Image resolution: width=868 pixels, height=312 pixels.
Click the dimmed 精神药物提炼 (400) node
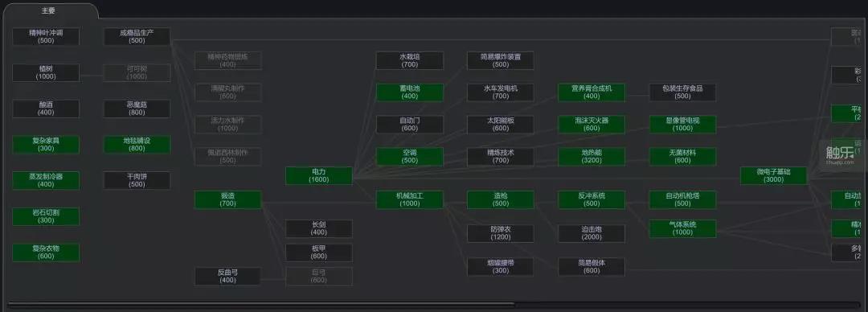pyautogui.click(x=228, y=60)
